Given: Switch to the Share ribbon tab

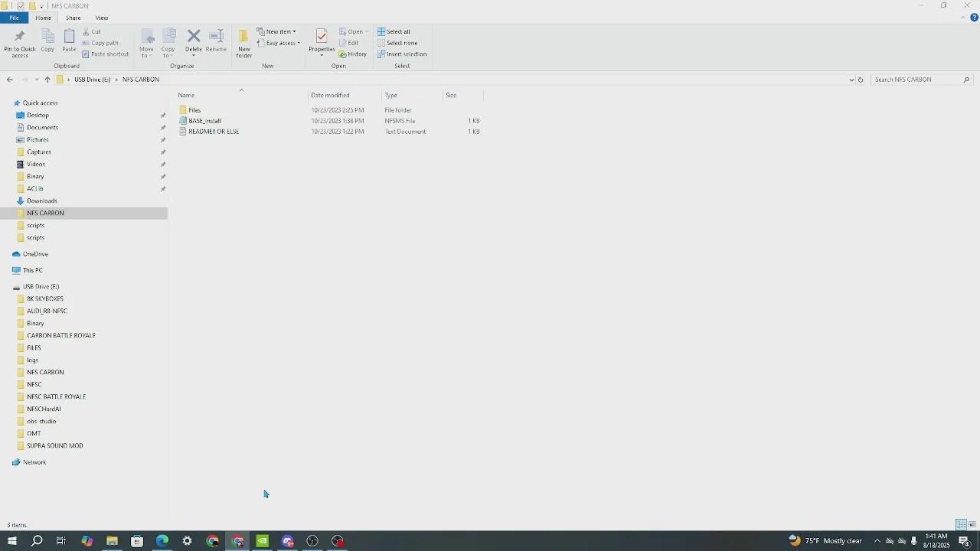Looking at the screenshot, I should pyautogui.click(x=73, y=18).
